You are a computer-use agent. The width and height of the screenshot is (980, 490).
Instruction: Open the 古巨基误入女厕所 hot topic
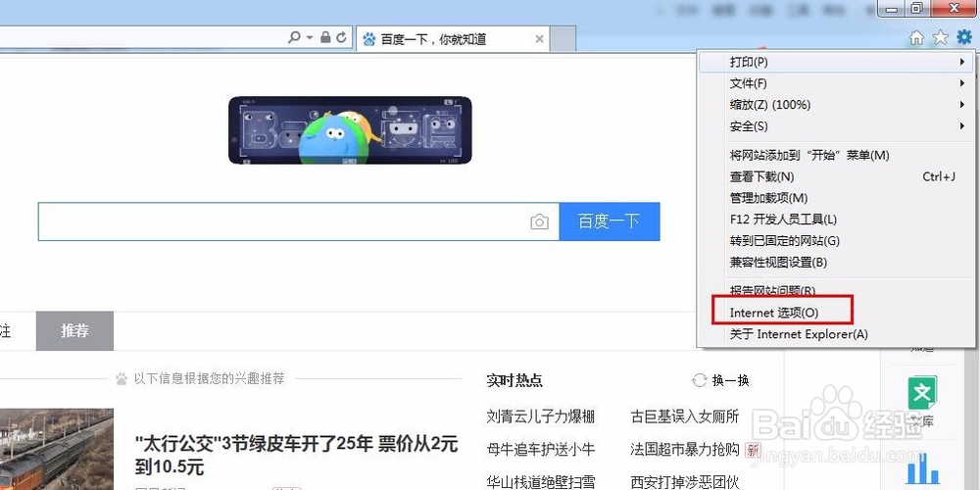(685, 416)
